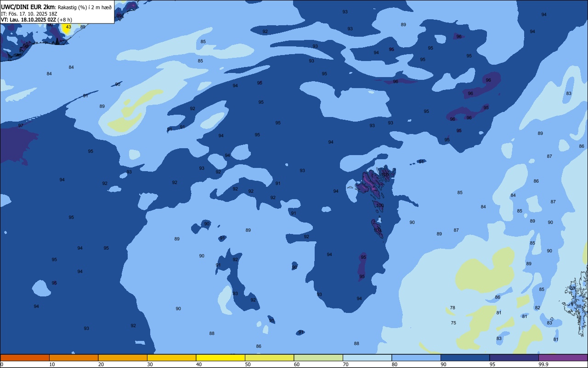Select the 70–80 lightest blue legend swatch
Screen dimensions: 588x368
click(367, 357)
